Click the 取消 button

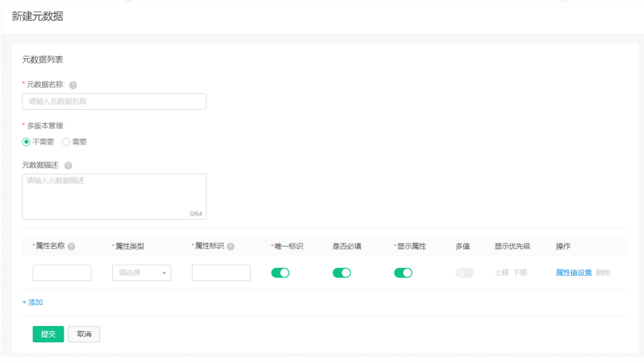84,334
